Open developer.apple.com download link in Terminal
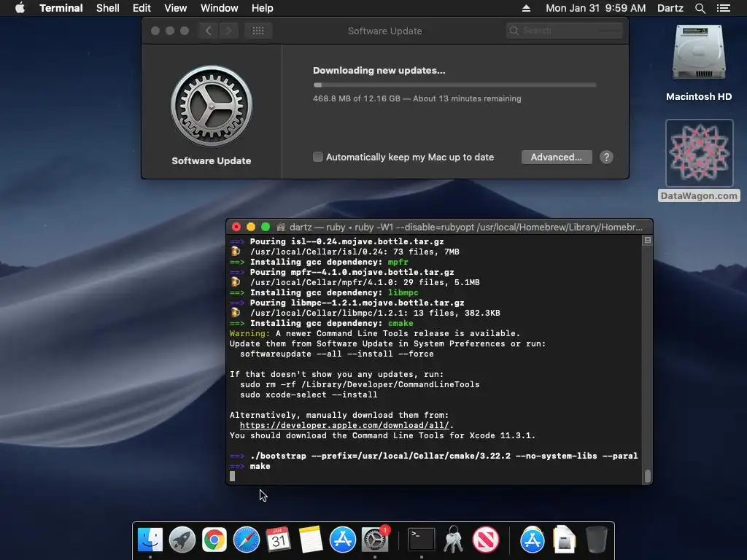Screen dimensions: 747x560 [x=344, y=425]
